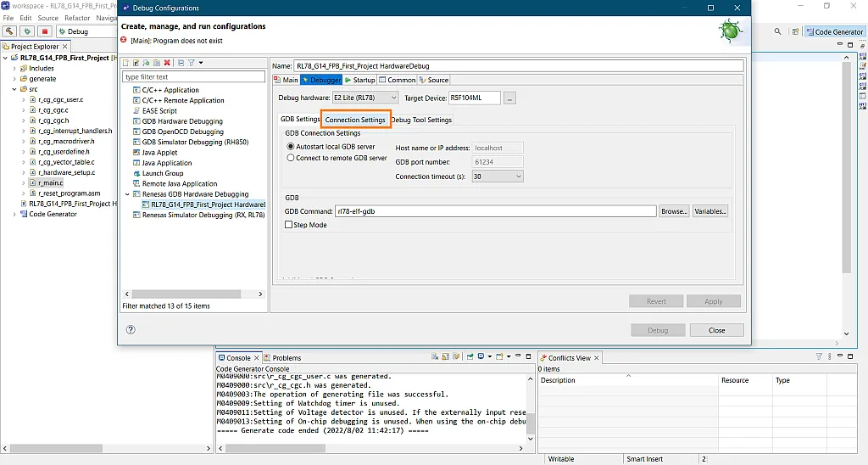Collapse RL78_G14_FPB_First_Project root node
Image resolution: width=868 pixels, height=465 pixels.
[6, 58]
